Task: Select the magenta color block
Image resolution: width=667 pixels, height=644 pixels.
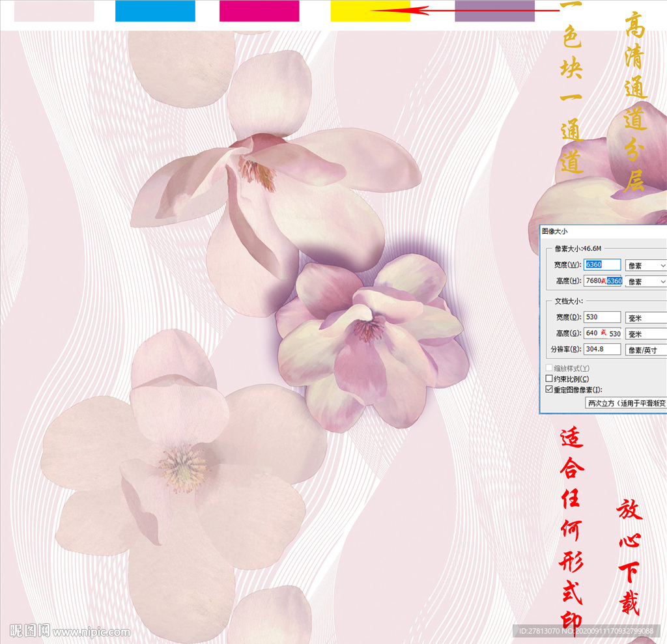Action: pyautogui.click(x=259, y=11)
